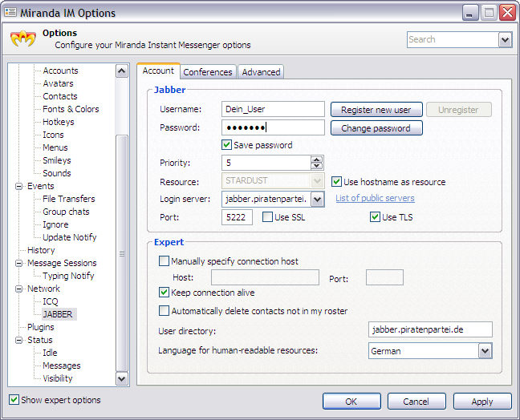Click the Miranda IM logo icon
520x420 pixels.
pos(22,39)
